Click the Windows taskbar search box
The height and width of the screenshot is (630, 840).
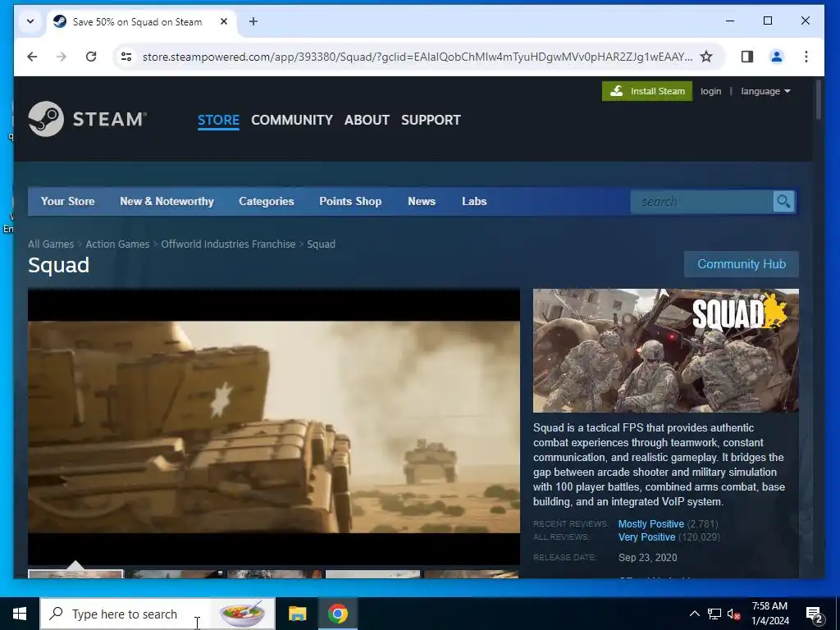coord(157,614)
